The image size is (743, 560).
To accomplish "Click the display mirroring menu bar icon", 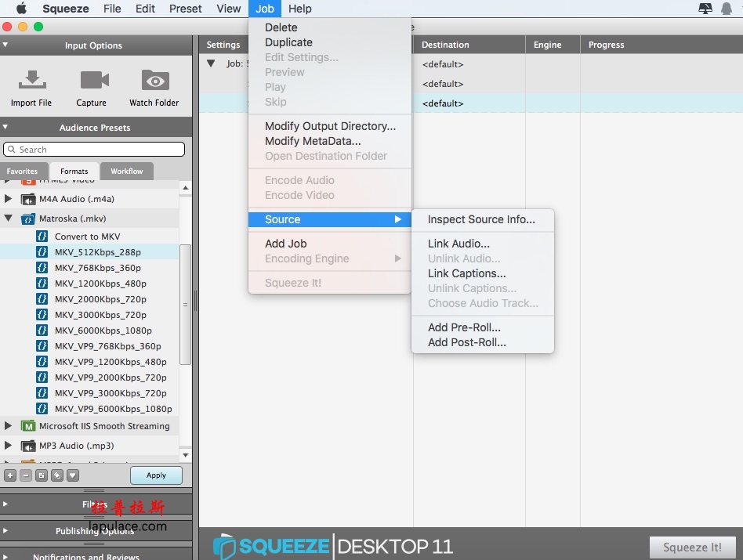I will pos(705,9).
